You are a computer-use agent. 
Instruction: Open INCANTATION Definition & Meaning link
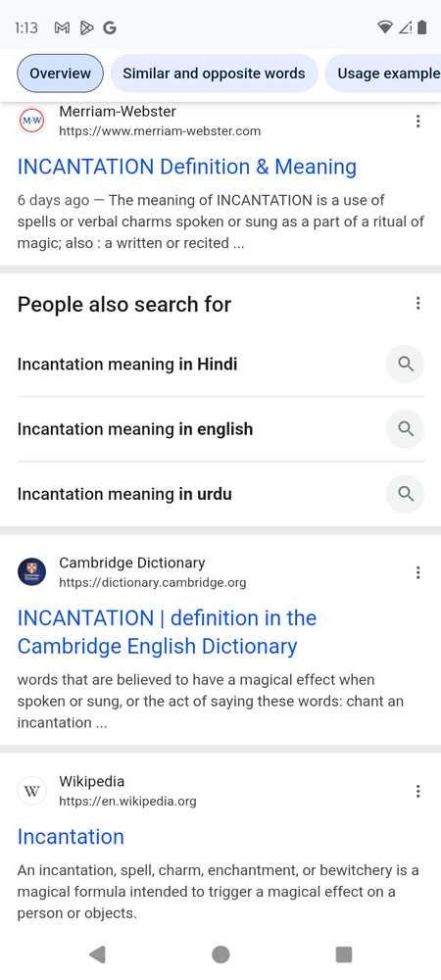[187, 167]
